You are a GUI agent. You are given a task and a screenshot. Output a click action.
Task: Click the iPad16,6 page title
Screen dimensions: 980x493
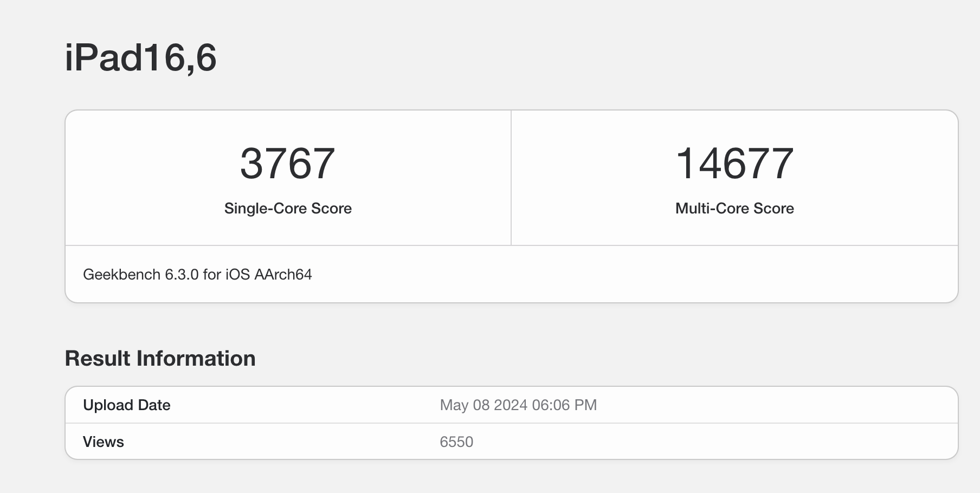pos(140,57)
